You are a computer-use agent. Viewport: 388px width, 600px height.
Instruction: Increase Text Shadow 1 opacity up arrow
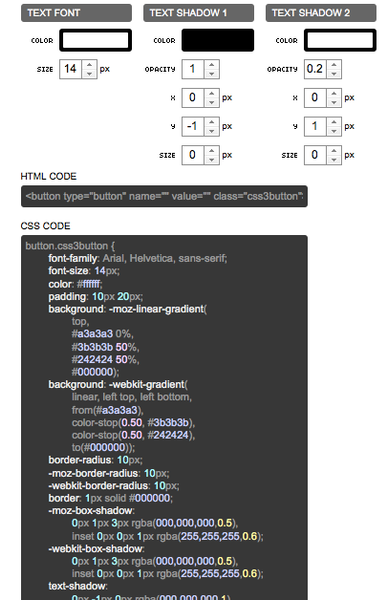(x=212, y=65)
